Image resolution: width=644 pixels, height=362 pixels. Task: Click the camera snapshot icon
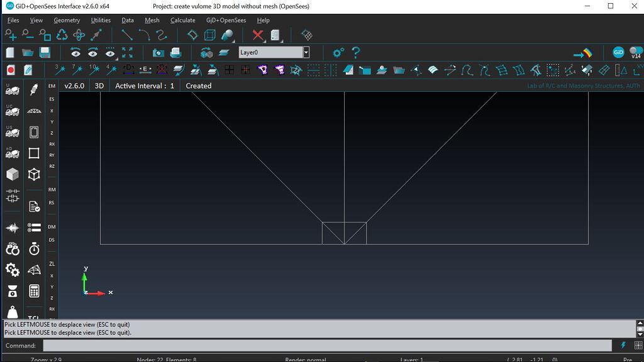pos(158,53)
